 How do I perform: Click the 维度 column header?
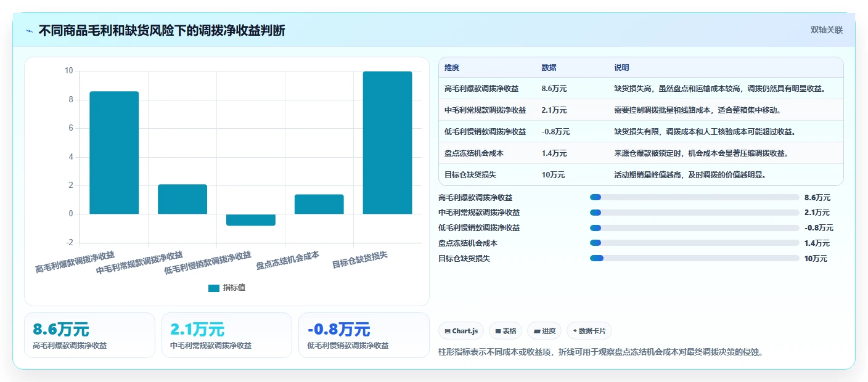(452, 67)
